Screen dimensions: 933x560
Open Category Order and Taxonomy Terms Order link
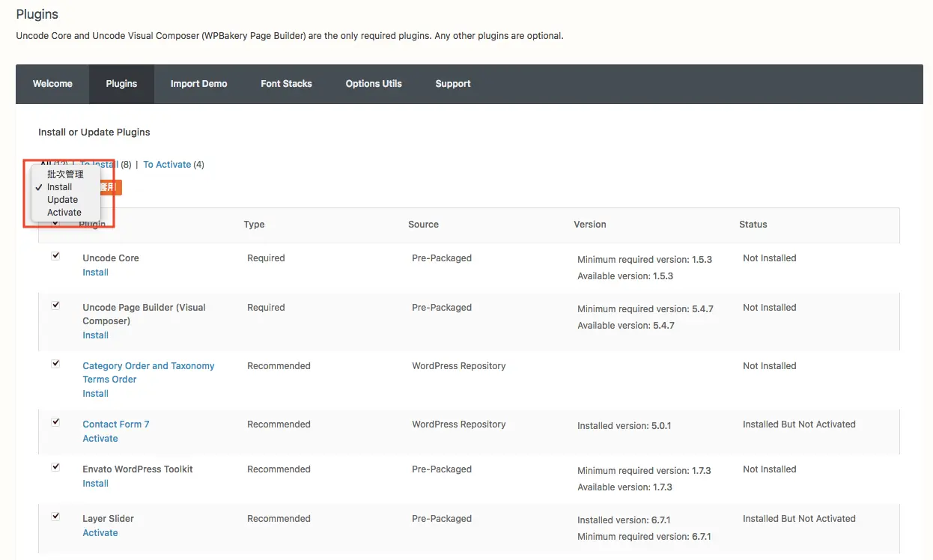[x=148, y=373]
